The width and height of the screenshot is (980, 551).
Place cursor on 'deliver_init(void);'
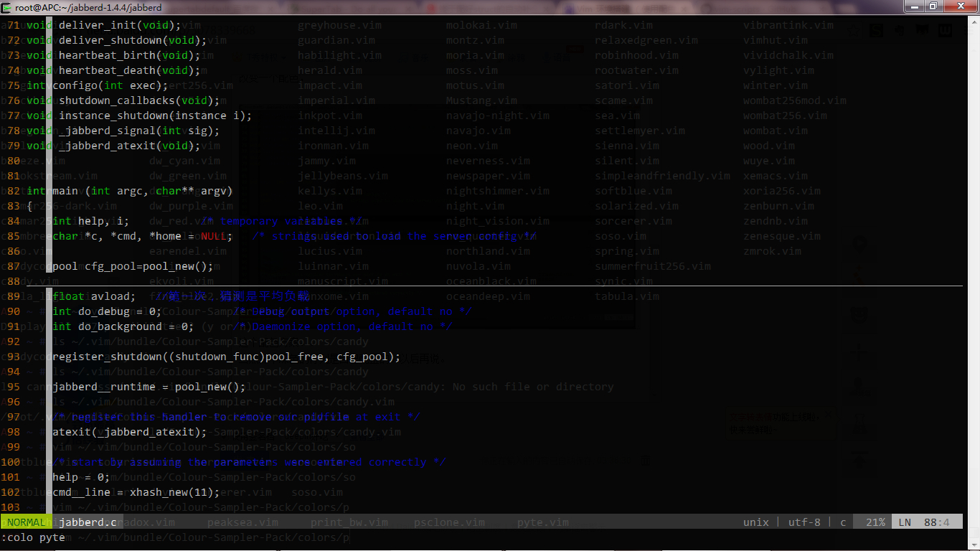[x=120, y=25]
